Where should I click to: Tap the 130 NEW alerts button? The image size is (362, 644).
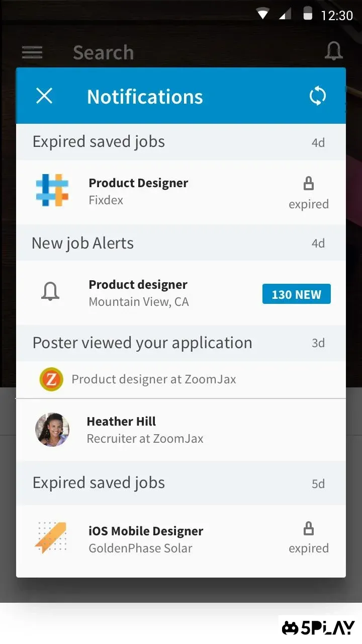[296, 294]
